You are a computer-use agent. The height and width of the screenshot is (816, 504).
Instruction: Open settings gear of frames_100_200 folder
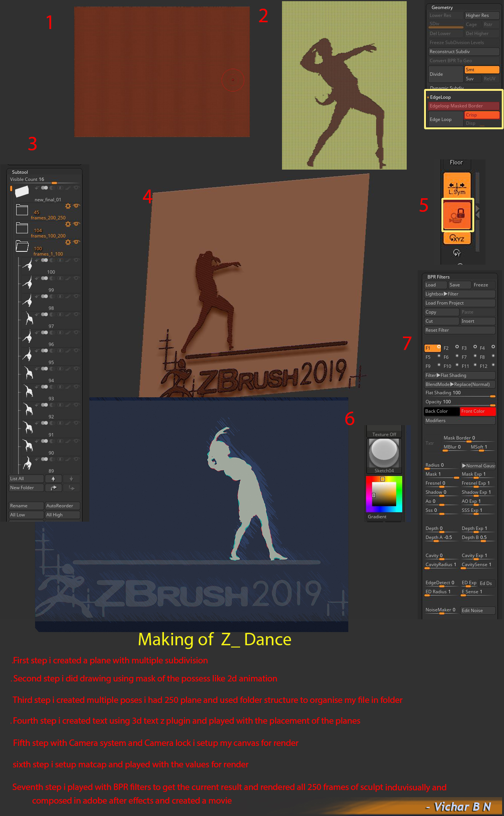point(68,224)
